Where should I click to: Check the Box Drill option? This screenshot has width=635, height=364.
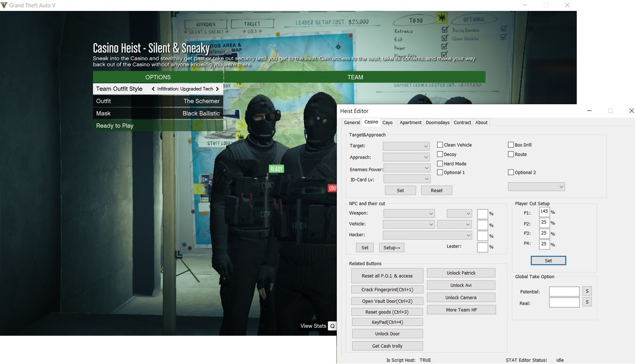[511, 145]
